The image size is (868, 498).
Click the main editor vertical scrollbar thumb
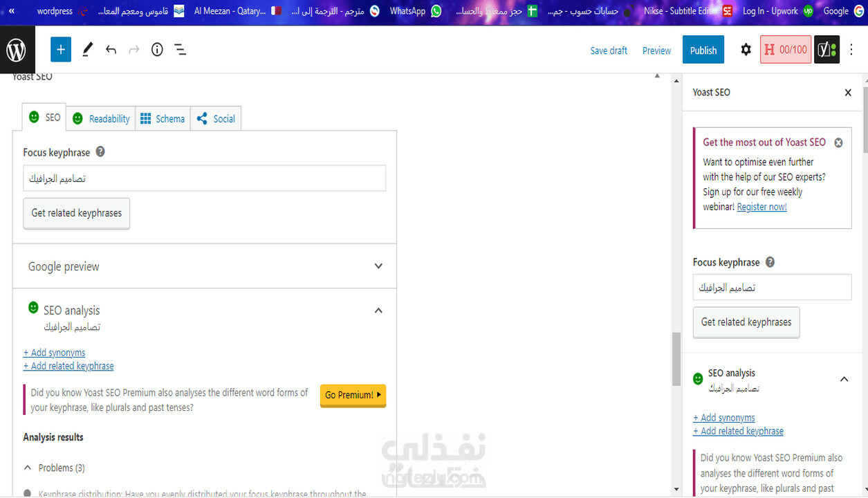676,358
